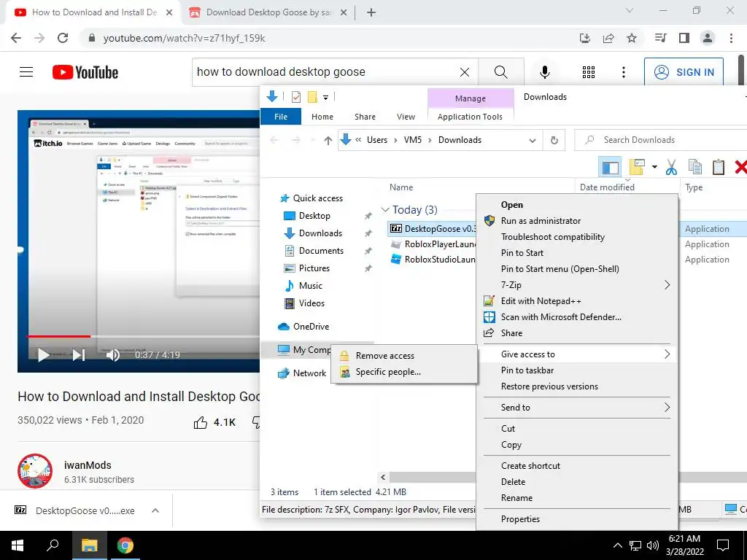The width and height of the screenshot is (747, 560).
Task: Toggle Explorer preview pane icon
Action: [x=611, y=167]
